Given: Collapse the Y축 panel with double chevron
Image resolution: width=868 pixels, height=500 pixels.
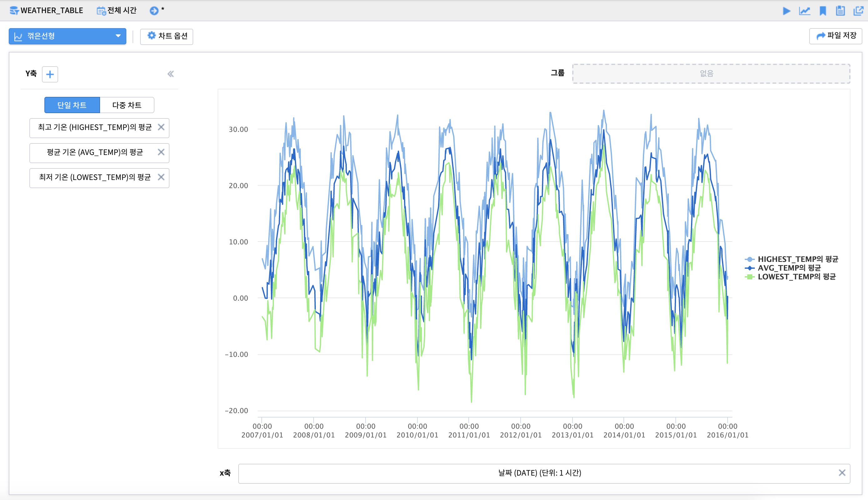Looking at the screenshot, I should click(171, 74).
